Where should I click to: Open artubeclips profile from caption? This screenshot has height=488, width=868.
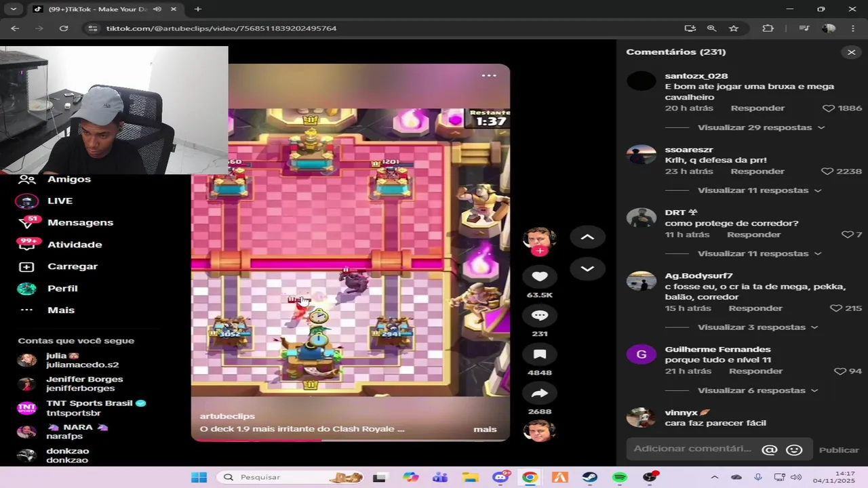(x=227, y=416)
